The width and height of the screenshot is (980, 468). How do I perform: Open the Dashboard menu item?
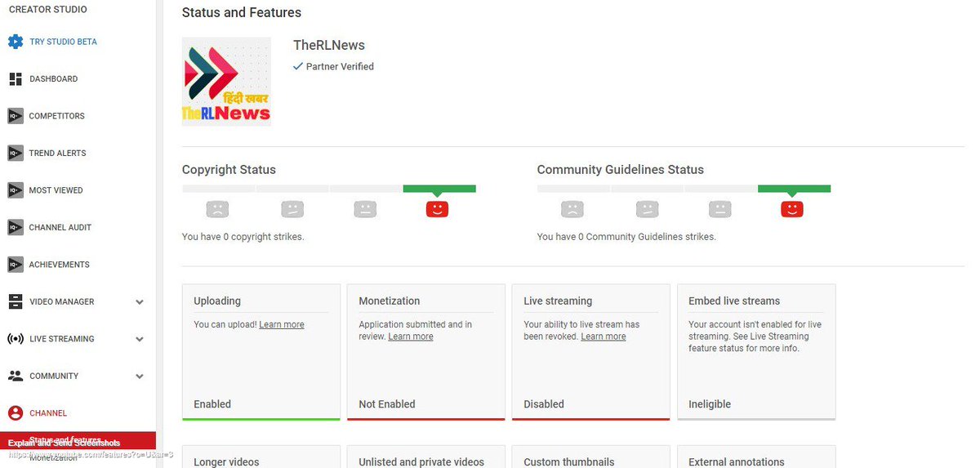(54, 79)
